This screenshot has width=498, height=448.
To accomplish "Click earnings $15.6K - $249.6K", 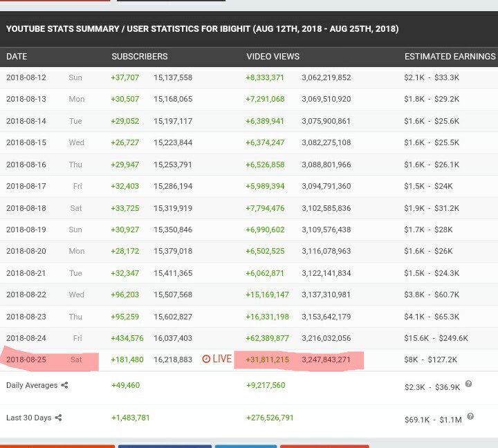I will coord(436,338).
